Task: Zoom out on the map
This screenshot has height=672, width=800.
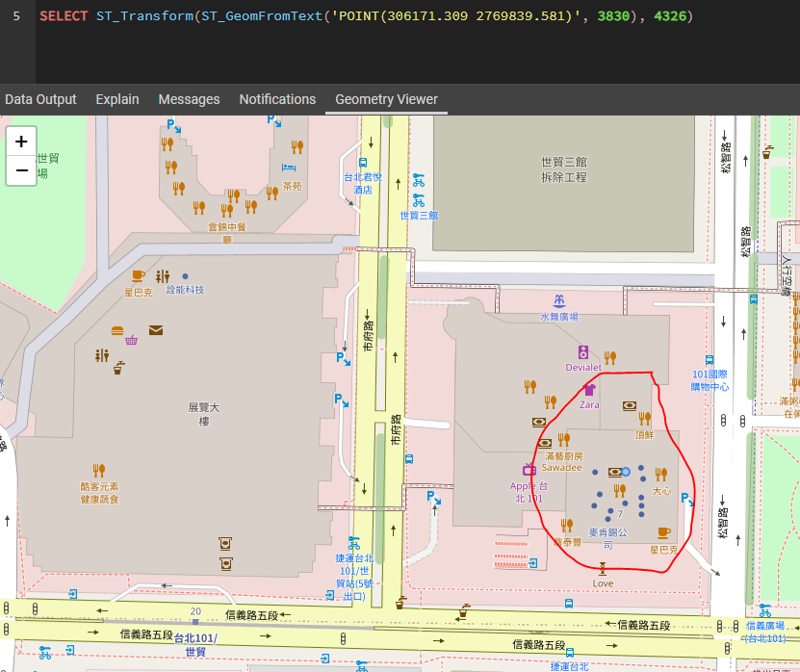Action: [21, 170]
